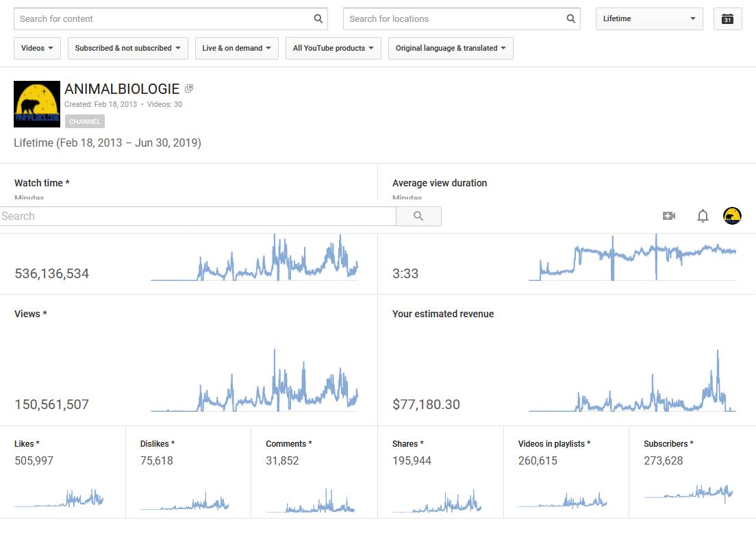The height and width of the screenshot is (555, 756).
Task: Open the account avatar menu
Action: [732, 216]
